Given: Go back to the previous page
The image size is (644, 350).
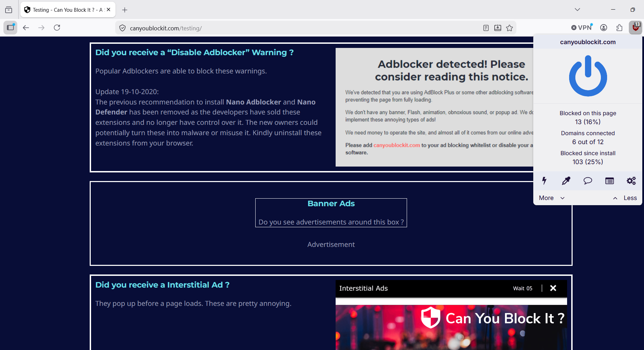Looking at the screenshot, I should coord(26,28).
